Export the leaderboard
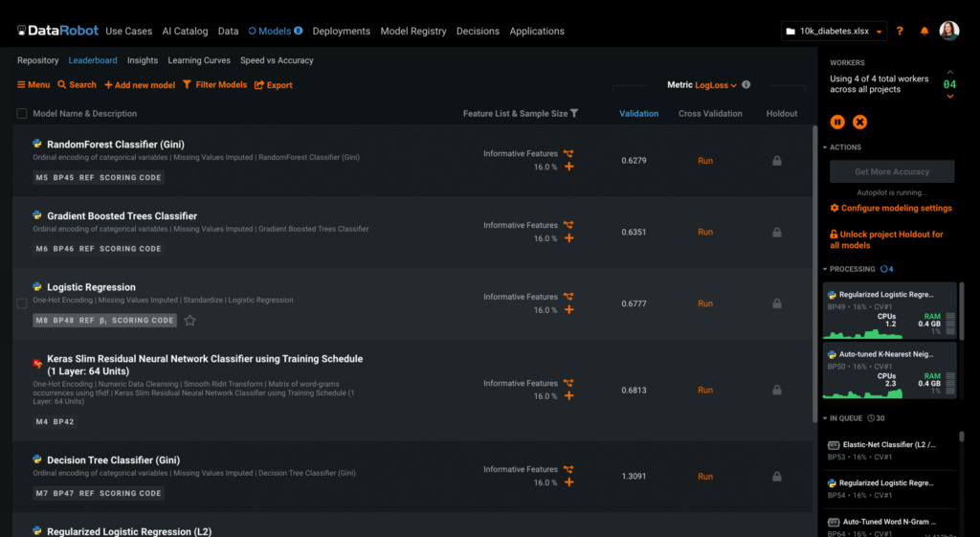The height and width of the screenshot is (537, 980). 273,85
